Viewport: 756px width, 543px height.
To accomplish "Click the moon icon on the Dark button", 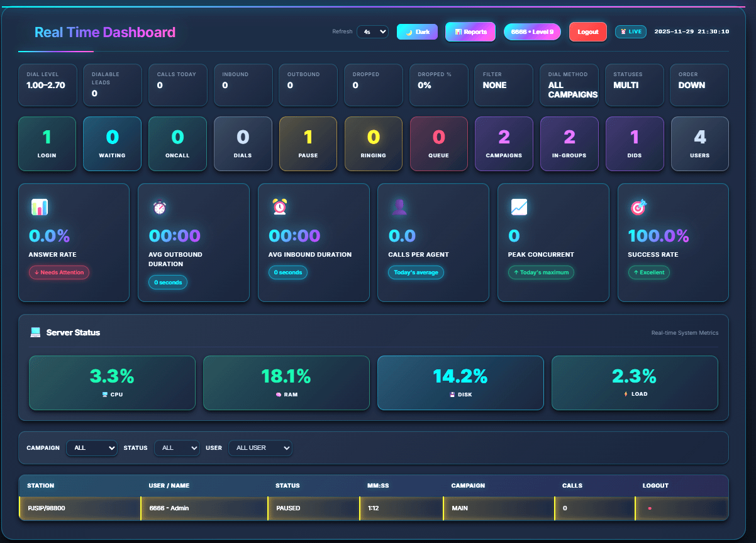I will (x=409, y=31).
